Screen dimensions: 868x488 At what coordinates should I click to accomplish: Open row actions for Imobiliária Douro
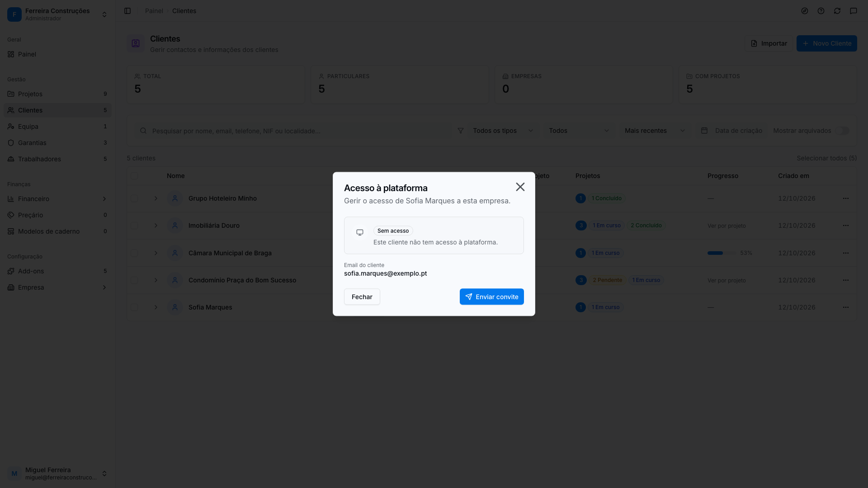(845, 225)
